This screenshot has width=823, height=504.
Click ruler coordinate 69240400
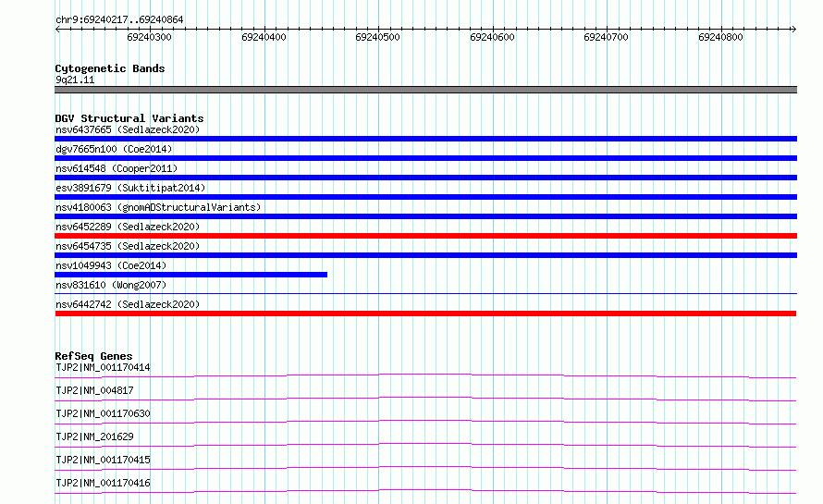pyautogui.click(x=264, y=37)
